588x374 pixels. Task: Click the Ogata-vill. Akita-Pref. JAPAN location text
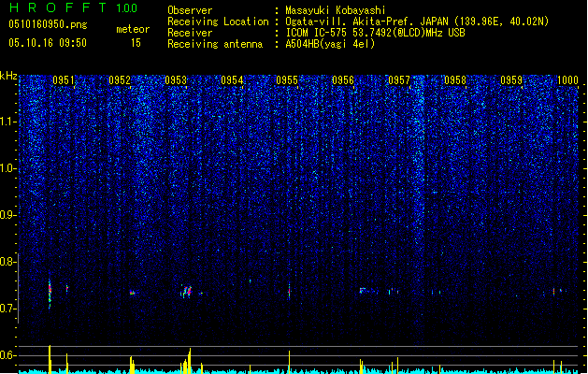[417, 22]
